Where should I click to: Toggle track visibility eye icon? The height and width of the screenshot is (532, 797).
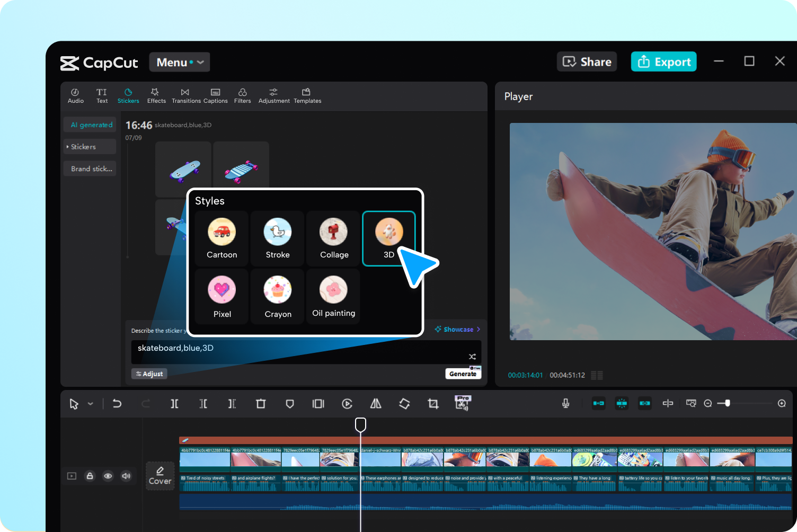click(108, 476)
